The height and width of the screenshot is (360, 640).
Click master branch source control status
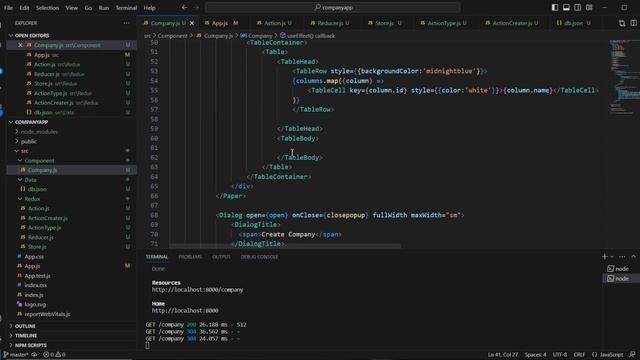click(x=16, y=355)
